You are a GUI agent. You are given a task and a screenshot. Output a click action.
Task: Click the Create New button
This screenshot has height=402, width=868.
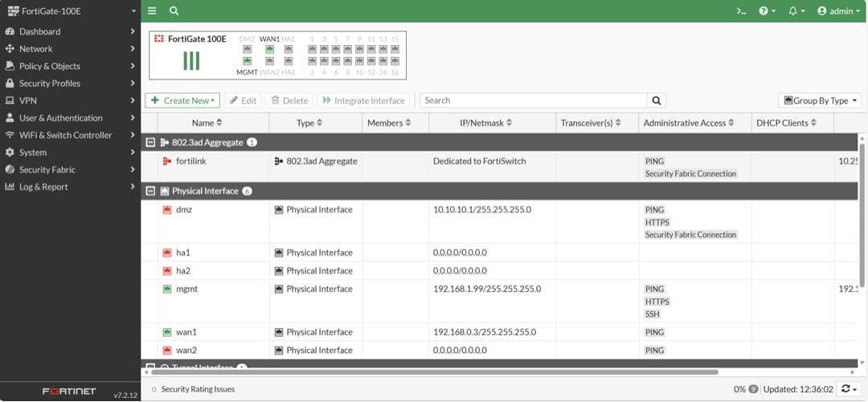click(182, 100)
